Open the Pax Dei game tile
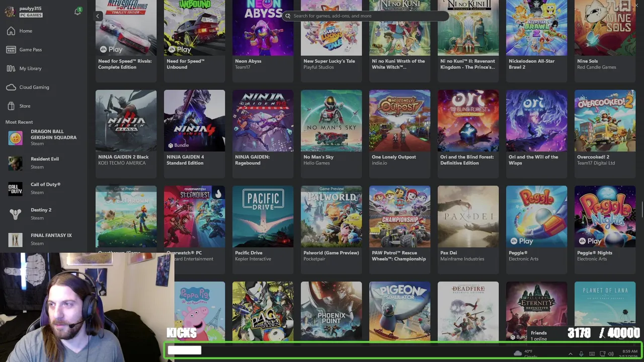This screenshot has width=644, height=362. click(x=468, y=229)
